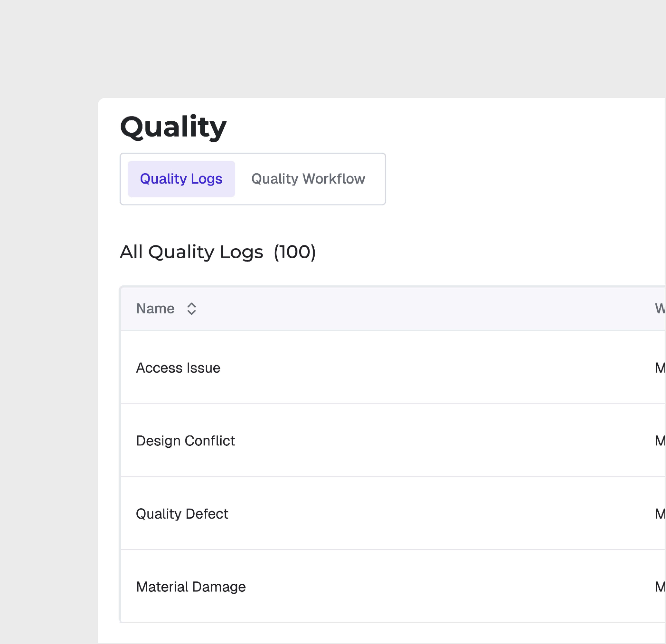Select the Quality Logs tab
666x644 pixels.
pos(181,179)
